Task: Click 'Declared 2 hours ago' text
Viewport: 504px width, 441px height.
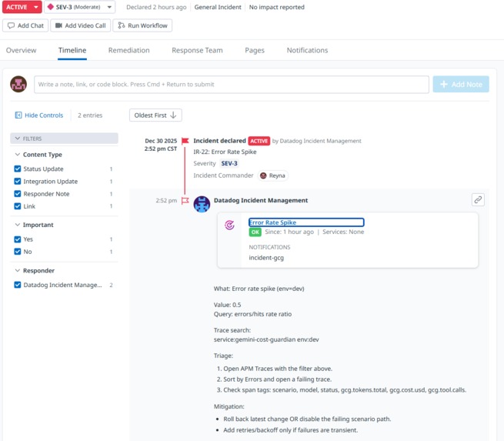Action: click(156, 7)
